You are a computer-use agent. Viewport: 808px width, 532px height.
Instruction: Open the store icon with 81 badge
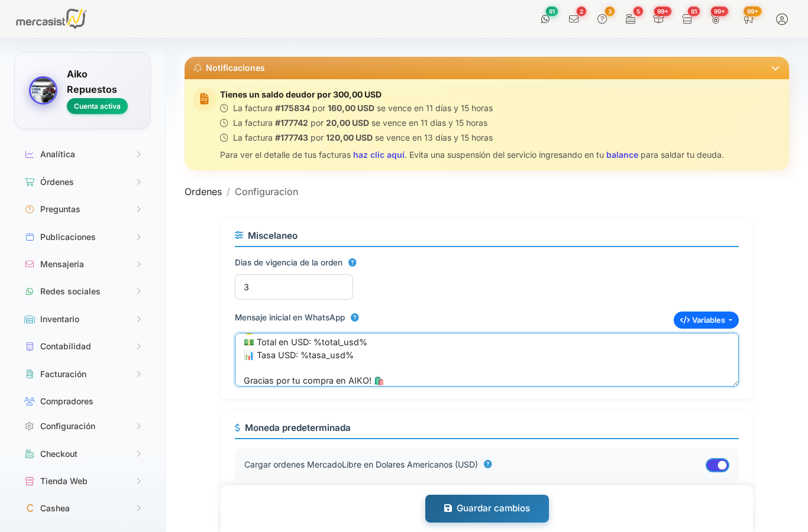(687, 19)
